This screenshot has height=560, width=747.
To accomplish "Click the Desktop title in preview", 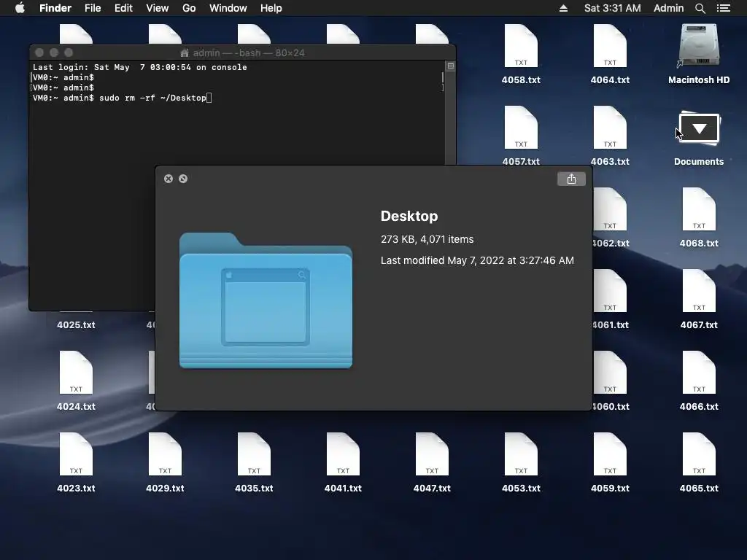I will click(x=409, y=216).
